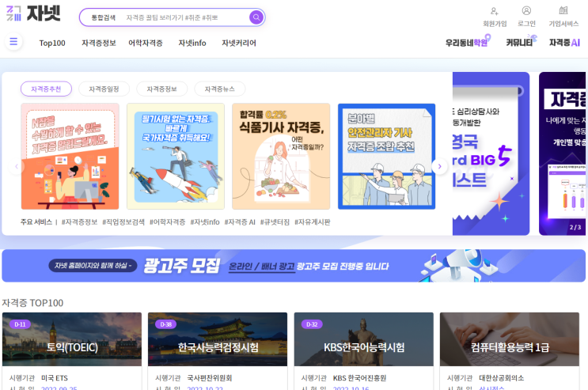Open the 컴퓨터활용능력 1급 card

[x=510, y=351]
